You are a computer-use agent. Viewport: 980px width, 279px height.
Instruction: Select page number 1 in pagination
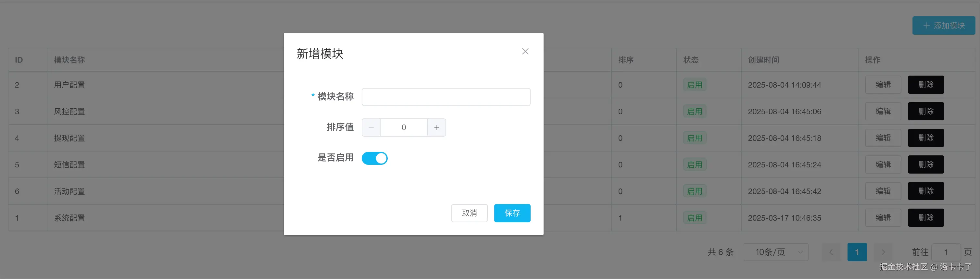tap(857, 252)
